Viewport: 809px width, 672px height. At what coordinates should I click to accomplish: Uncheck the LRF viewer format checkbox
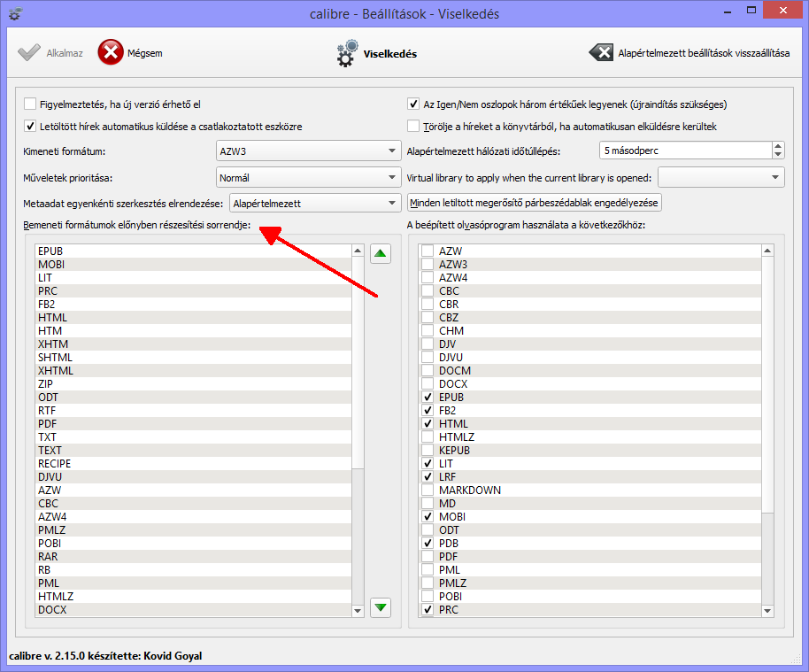[428, 477]
